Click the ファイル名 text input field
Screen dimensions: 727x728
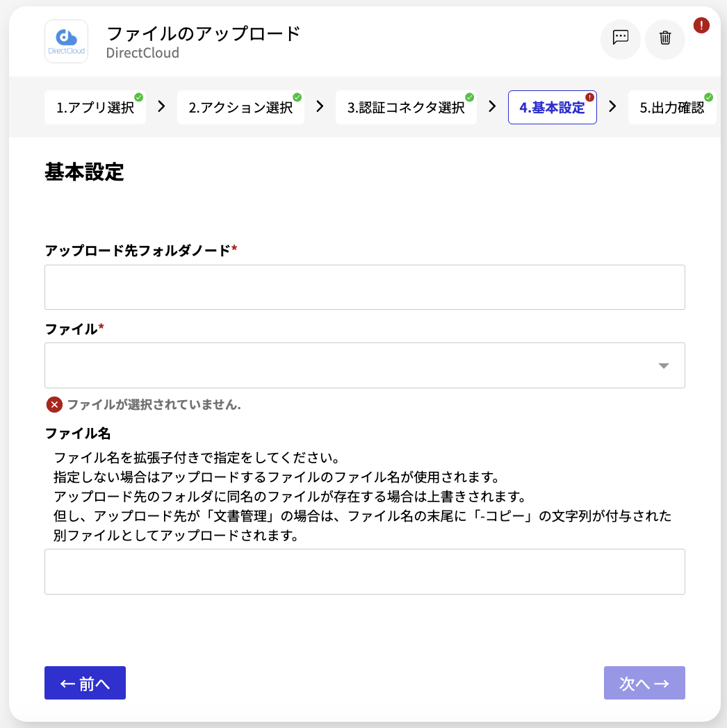(365, 572)
